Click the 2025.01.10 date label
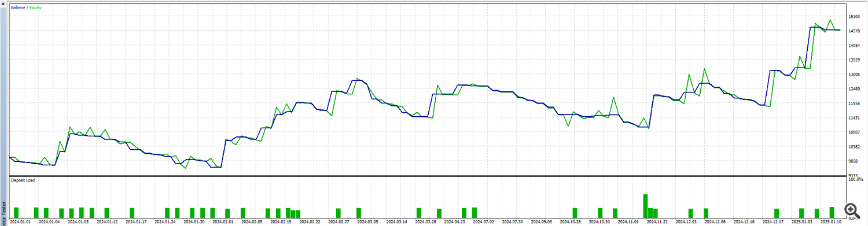The image size is (868, 226). [831, 221]
